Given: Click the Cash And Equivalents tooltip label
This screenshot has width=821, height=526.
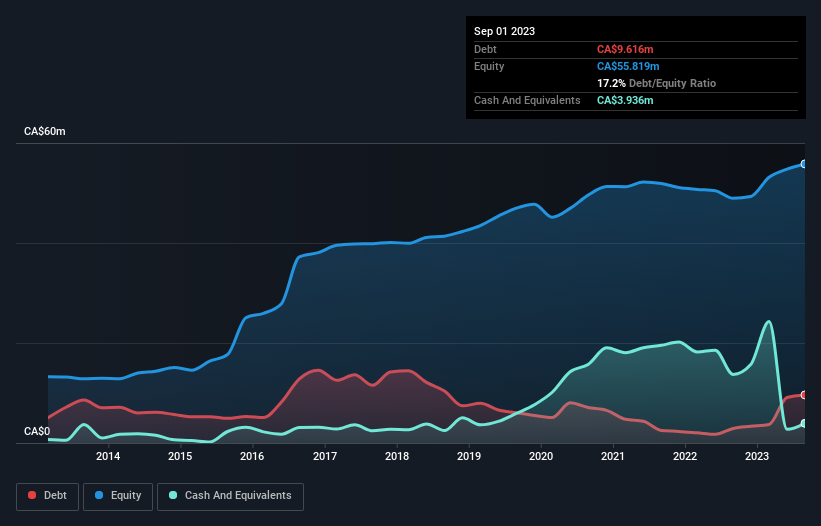Looking at the screenshot, I should tap(527, 100).
